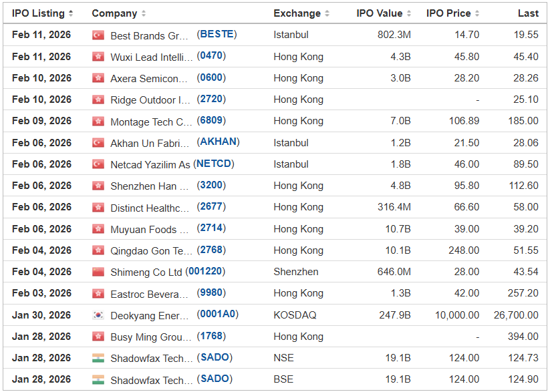The width and height of the screenshot is (550, 392).
Task: Open the 001220 ticker link
Action: click(205, 271)
